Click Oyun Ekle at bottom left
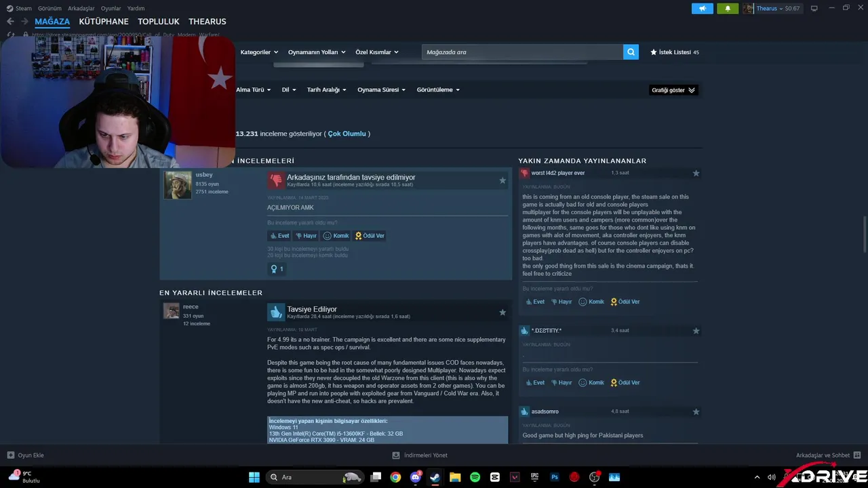The width and height of the screenshot is (868, 488). point(26,455)
